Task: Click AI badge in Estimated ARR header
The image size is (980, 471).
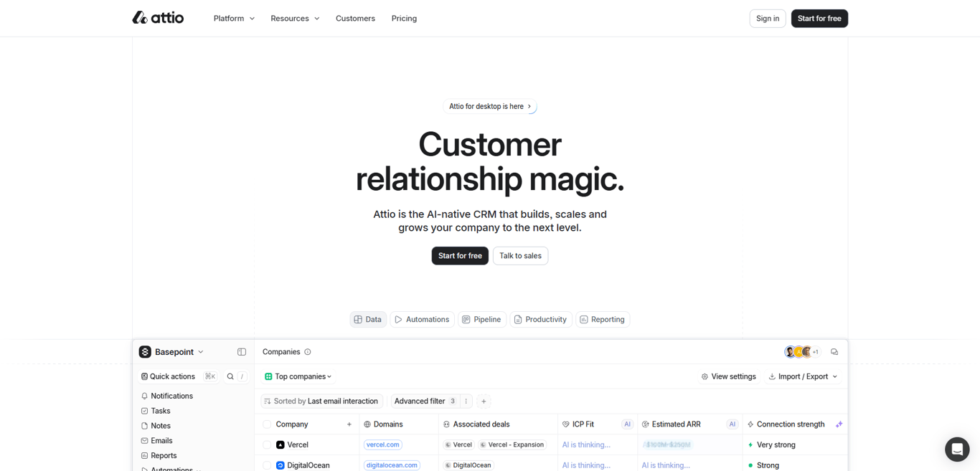Action: point(732,424)
